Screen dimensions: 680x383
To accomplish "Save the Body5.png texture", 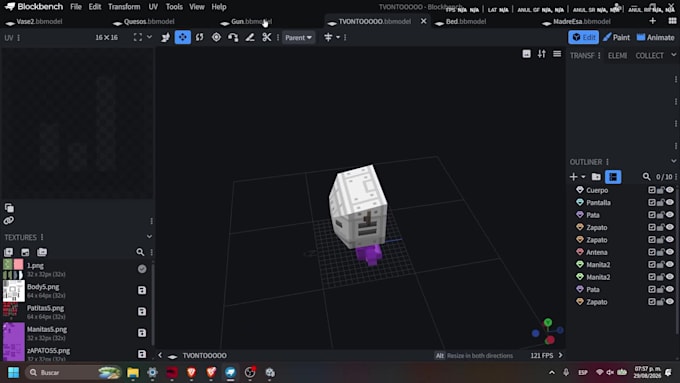I will (142, 290).
